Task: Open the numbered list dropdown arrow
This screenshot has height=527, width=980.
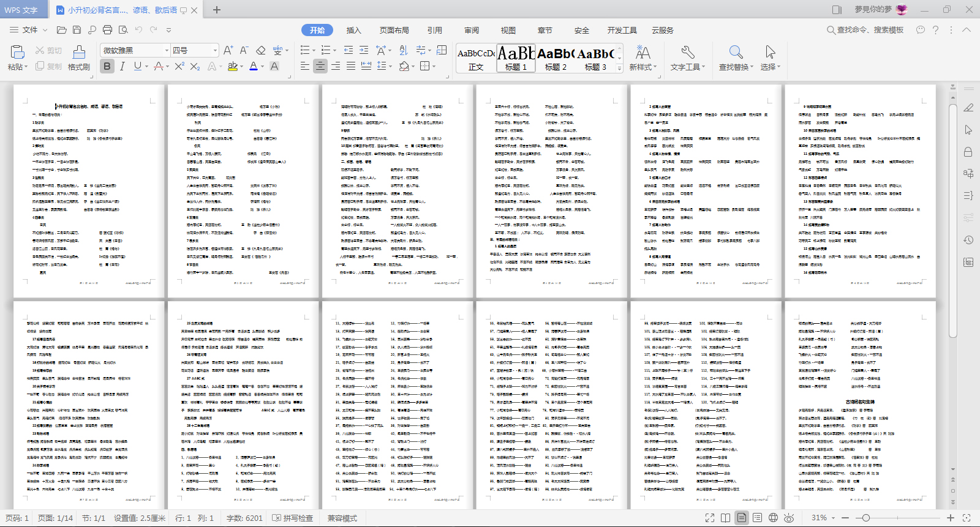Action: (x=334, y=51)
